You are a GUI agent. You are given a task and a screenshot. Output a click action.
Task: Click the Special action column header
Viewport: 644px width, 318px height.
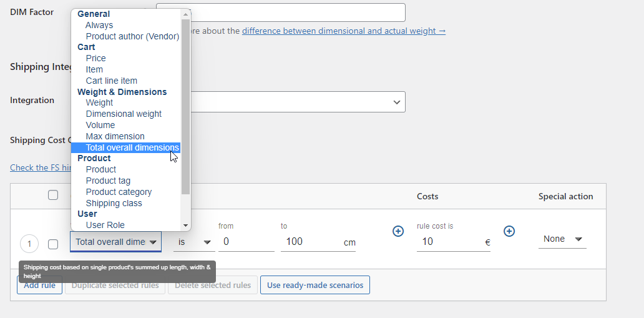[565, 196]
